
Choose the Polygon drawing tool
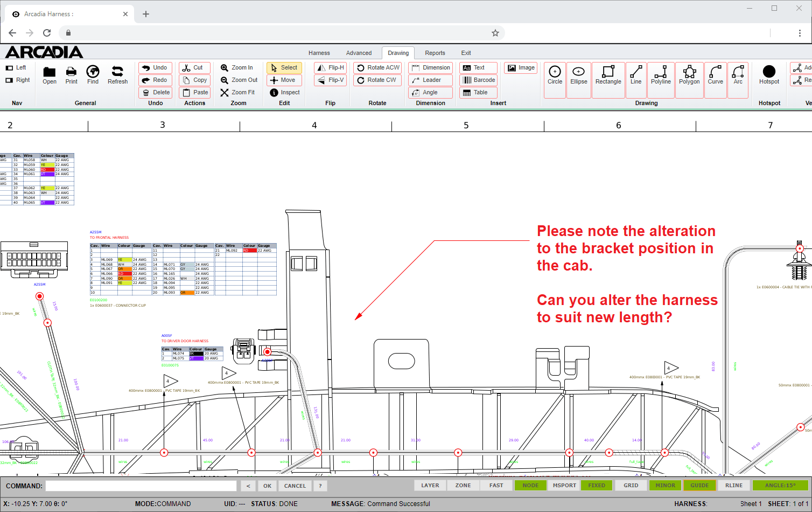coord(689,75)
